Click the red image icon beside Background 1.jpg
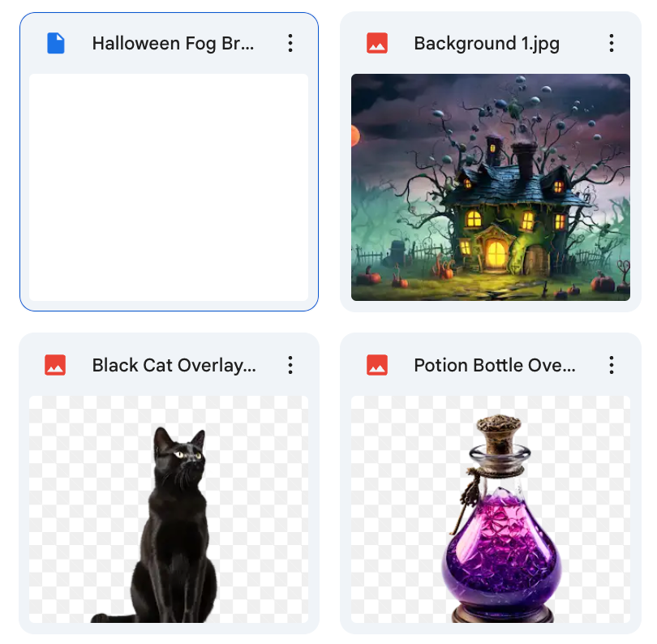The width and height of the screenshot is (657, 644). [x=377, y=43]
